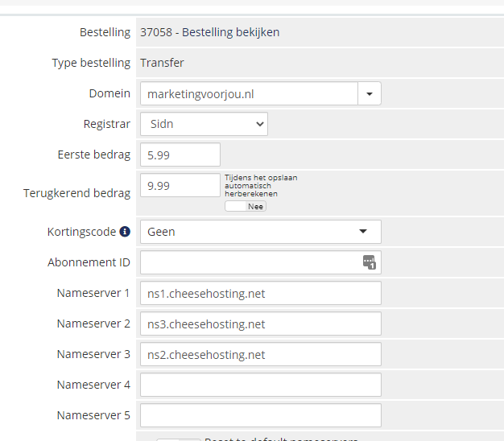Open the 37058 - Bestelling bekijken link

pos(209,32)
